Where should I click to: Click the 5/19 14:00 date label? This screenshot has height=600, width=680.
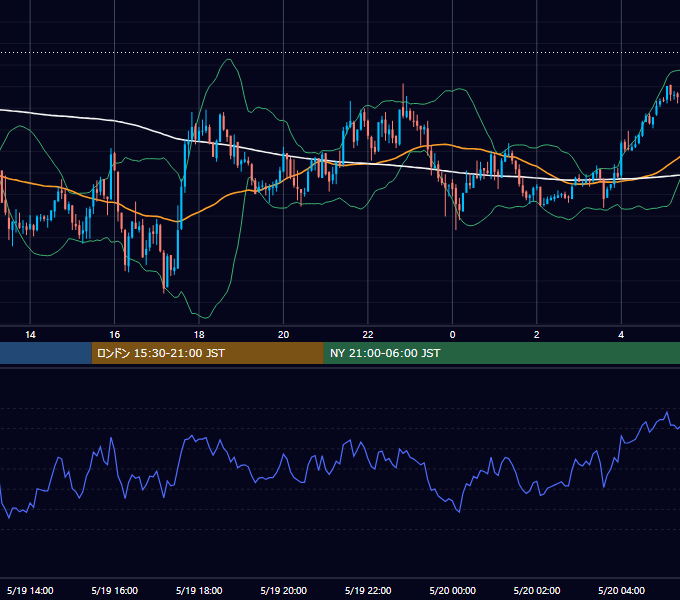tap(30, 590)
